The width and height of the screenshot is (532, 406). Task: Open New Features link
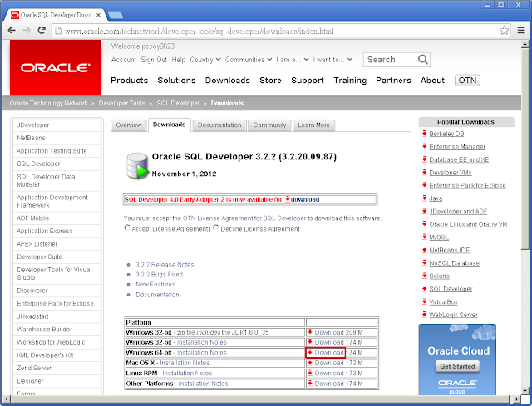pyautogui.click(x=155, y=284)
